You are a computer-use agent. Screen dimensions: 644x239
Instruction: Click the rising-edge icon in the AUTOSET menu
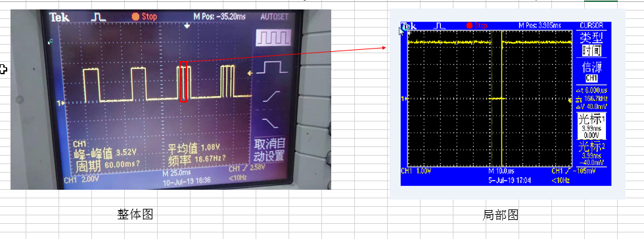pyautogui.click(x=271, y=96)
